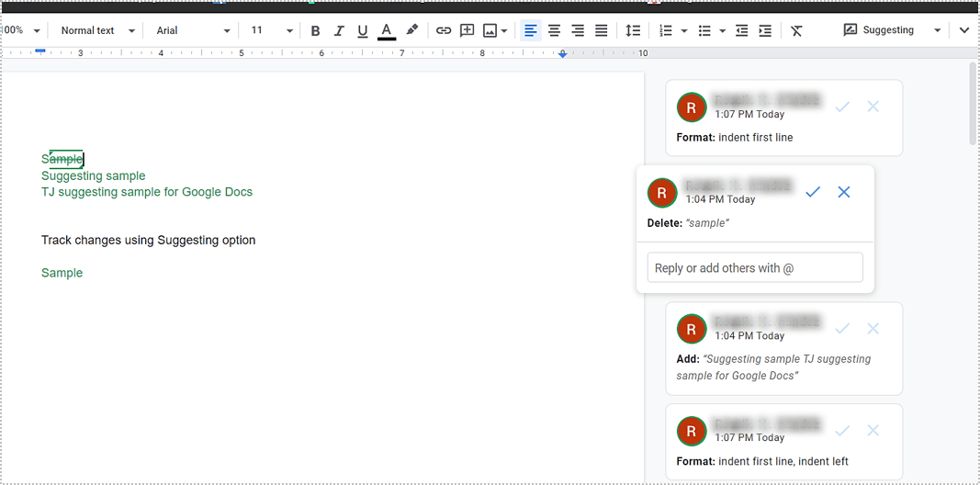The image size is (980, 485).
Task: Open the text color picker
Action: [x=387, y=30]
